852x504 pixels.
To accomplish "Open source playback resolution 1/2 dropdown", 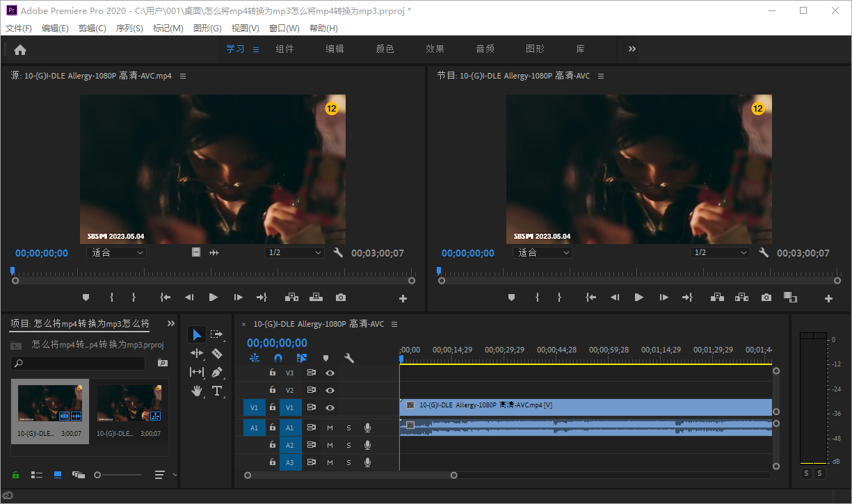I will 294,252.
